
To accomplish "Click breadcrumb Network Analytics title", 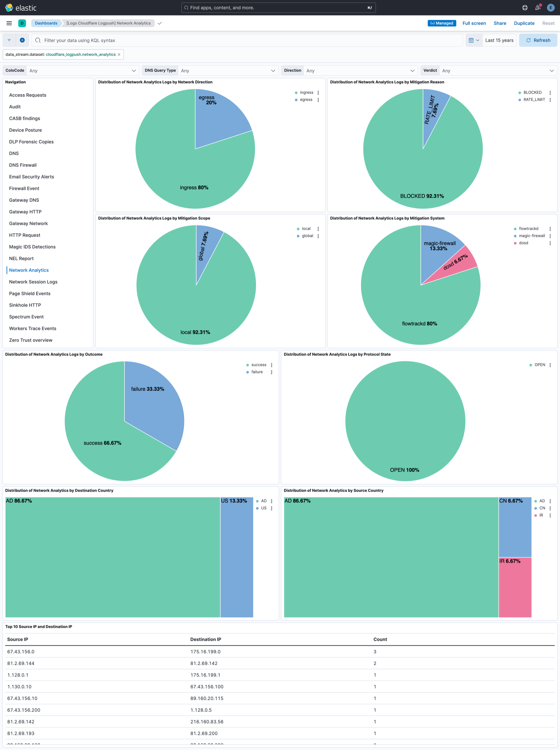I will [x=108, y=23].
